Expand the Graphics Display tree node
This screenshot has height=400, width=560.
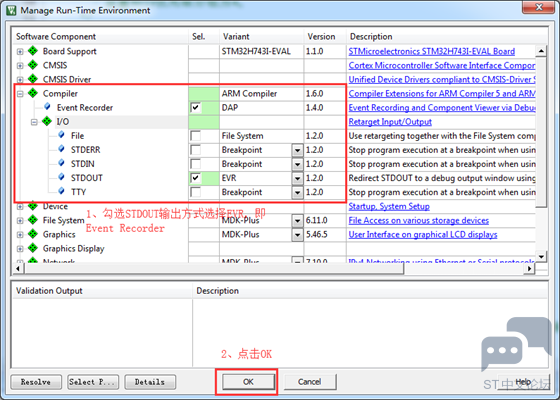click(x=20, y=249)
